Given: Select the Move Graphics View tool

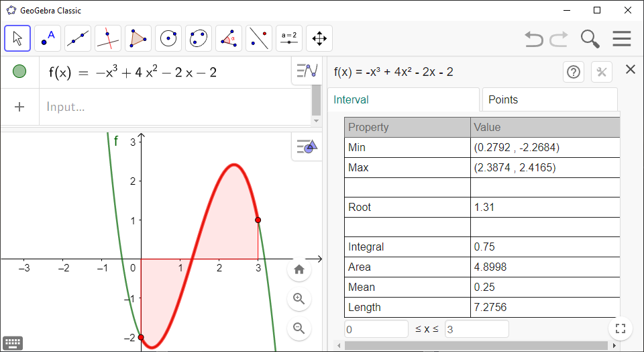Looking at the screenshot, I should point(319,38).
